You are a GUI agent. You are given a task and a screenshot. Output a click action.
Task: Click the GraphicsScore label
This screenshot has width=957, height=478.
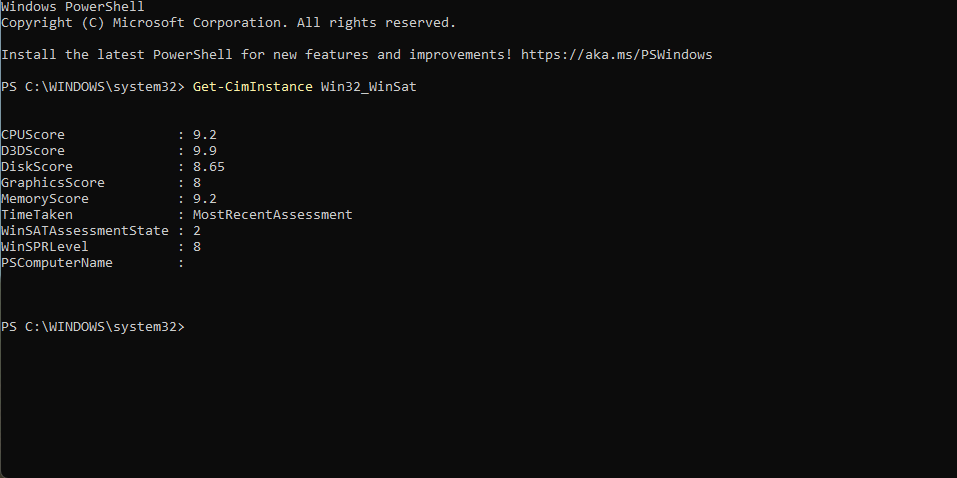pyautogui.click(x=52, y=182)
